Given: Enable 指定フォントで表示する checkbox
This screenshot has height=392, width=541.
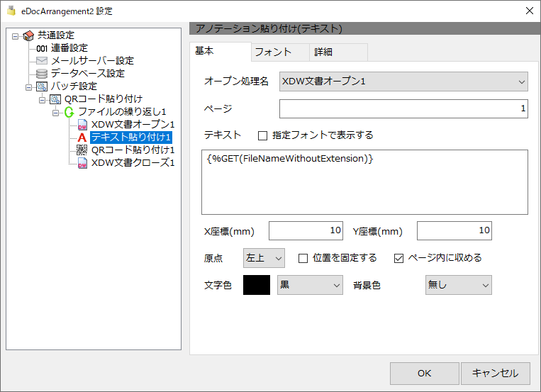Looking at the screenshot, I should pyautogui.click(x=262, y=135).
